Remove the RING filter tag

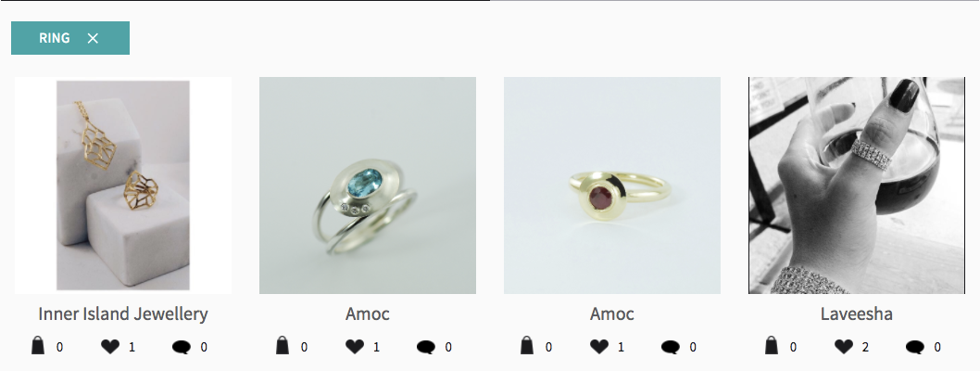(x=93, y=38)
